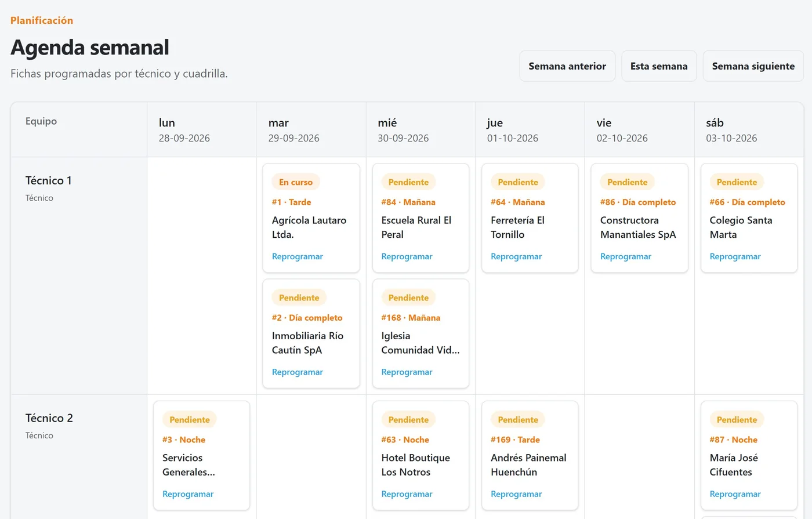Select the lun 28-09-2026 column header

point(202,130)
